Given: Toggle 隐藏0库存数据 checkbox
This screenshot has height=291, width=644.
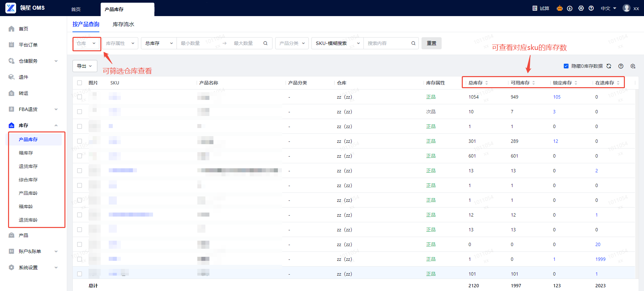Looking at the screenshot, I should 566,66.
